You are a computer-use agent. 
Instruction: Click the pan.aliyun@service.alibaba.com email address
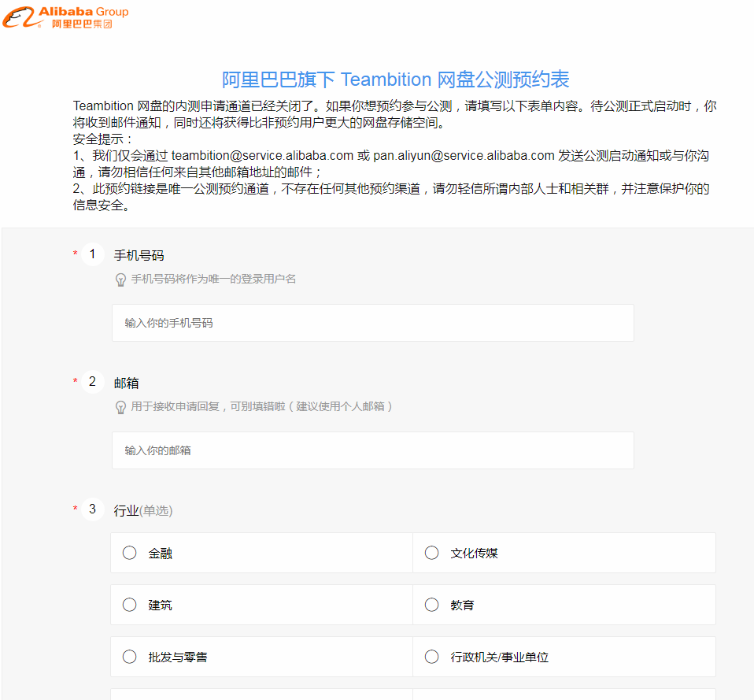pyautogui.click(x=464, y=156)
